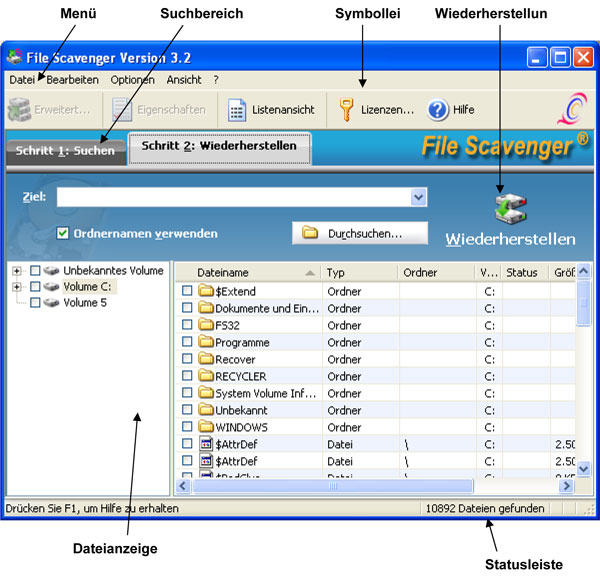Tick the checkbox for Programme

coord(187,342)
